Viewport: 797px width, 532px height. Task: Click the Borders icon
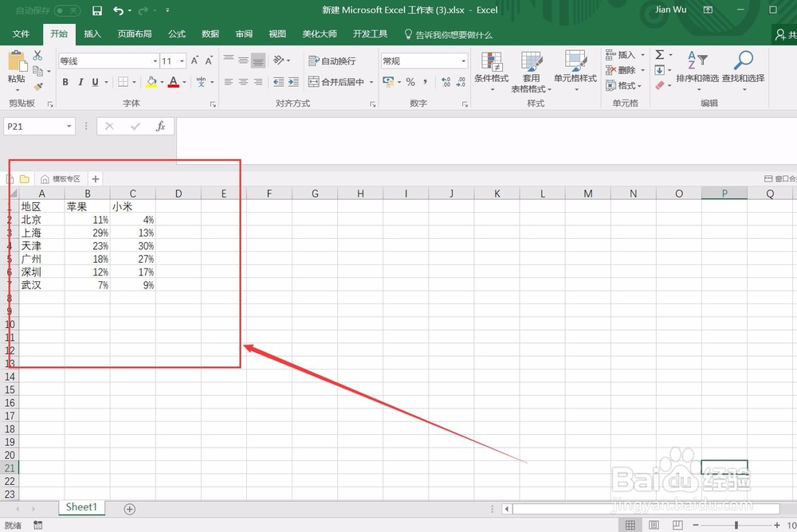point(123,82)
